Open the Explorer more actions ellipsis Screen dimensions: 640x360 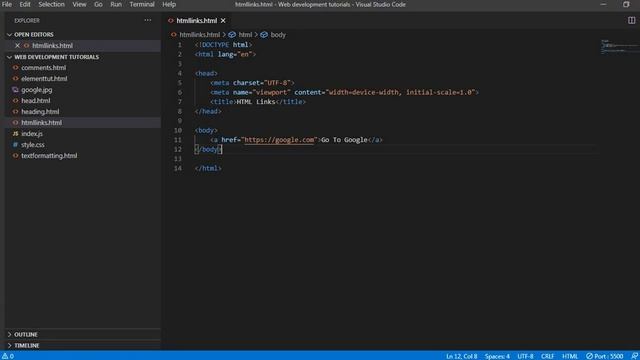click(x=147, y=20)
